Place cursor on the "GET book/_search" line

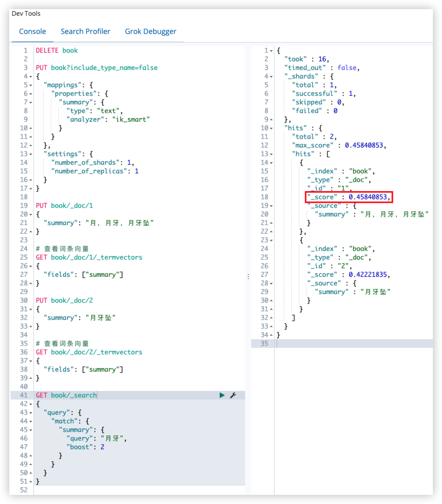66,395
